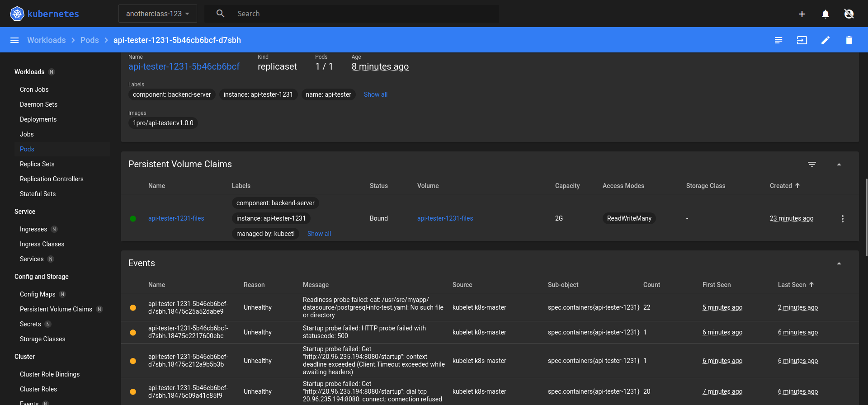The image size is (868, 405).
Task: Open the three-dot actions menu for PVC row
Action: (843, 219)
